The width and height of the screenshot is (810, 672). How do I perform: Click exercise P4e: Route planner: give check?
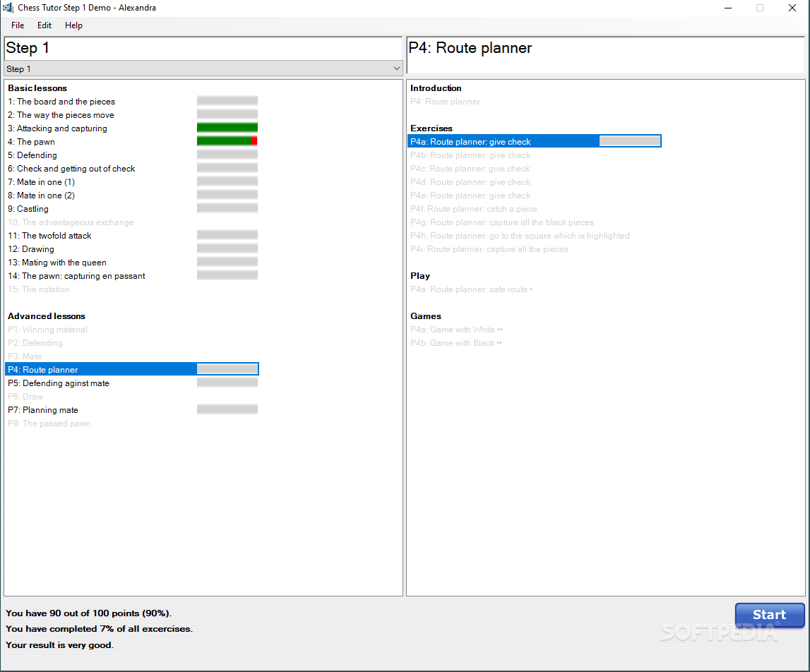470,196
